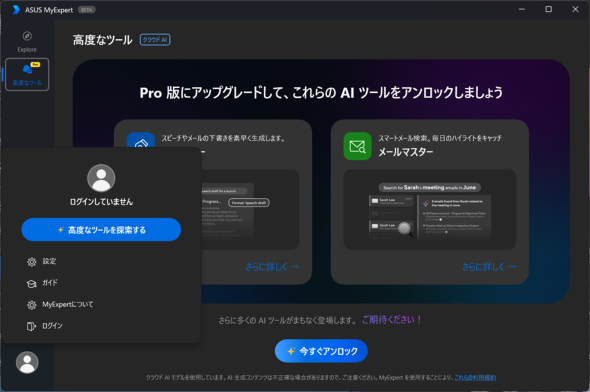Click the ご期待ください！ text
This screenshot has height=392, width=590.
point(392,320)
